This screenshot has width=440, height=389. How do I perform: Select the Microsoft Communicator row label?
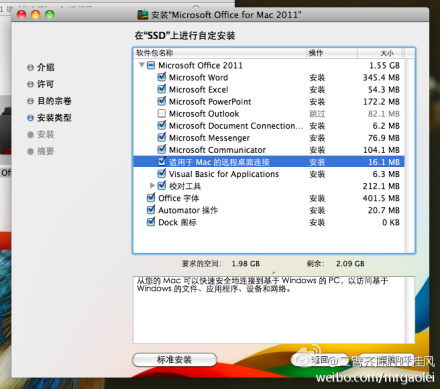point(217,150)
